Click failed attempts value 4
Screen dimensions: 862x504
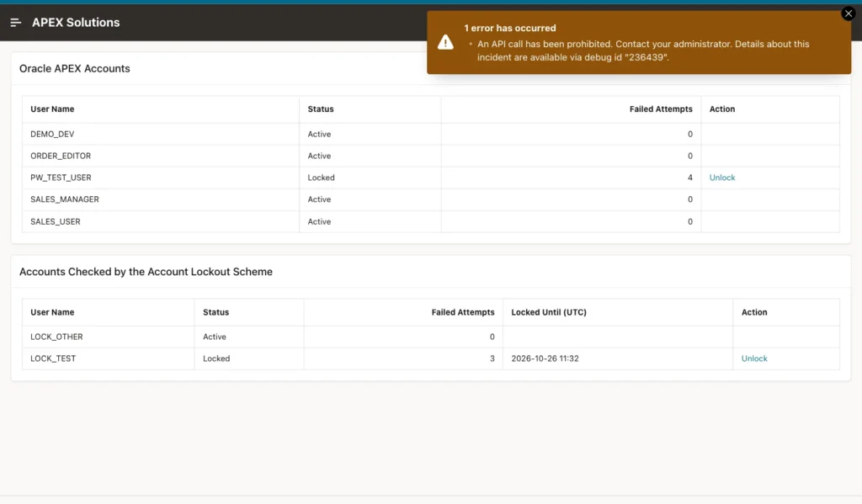pyautogui.click(x=690, y=178)
